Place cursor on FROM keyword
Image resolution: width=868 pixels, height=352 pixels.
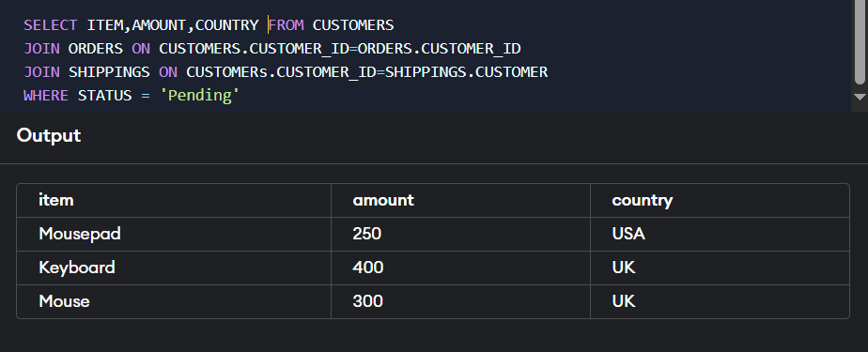(287, 25)
